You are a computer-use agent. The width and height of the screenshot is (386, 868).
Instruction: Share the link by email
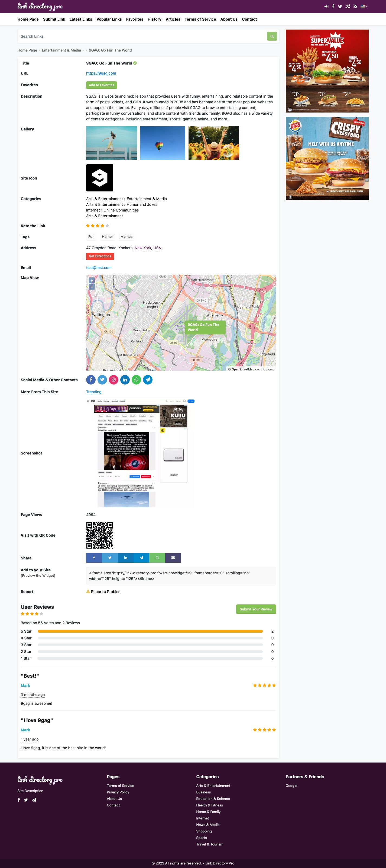pos(173,558)
